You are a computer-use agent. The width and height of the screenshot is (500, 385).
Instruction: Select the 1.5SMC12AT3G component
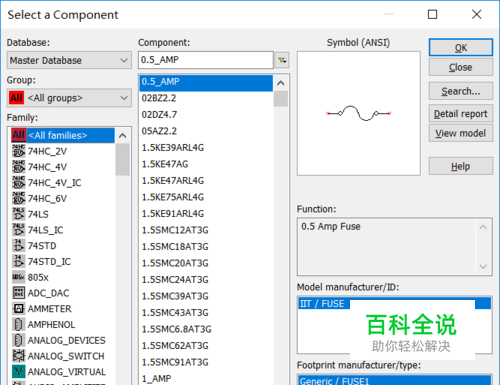click(x=206, y=230)
